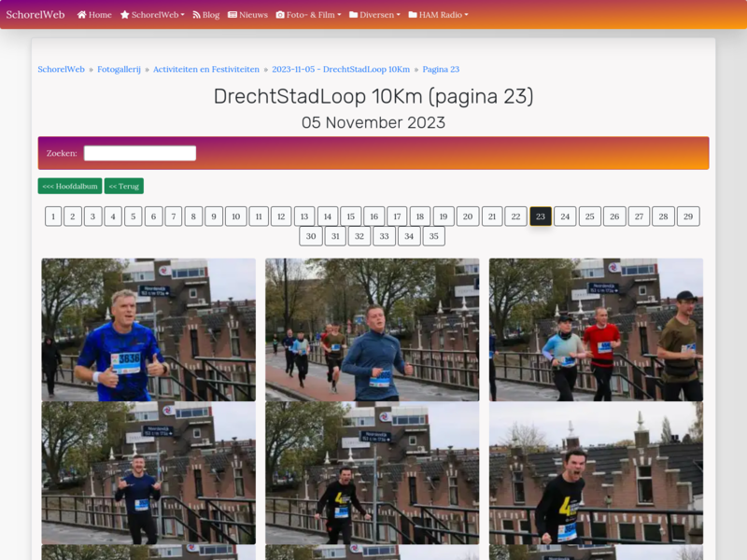The image size is (747, 560).
Task: Click the SchorelWeb brand logo text
Action: (35, 15)
